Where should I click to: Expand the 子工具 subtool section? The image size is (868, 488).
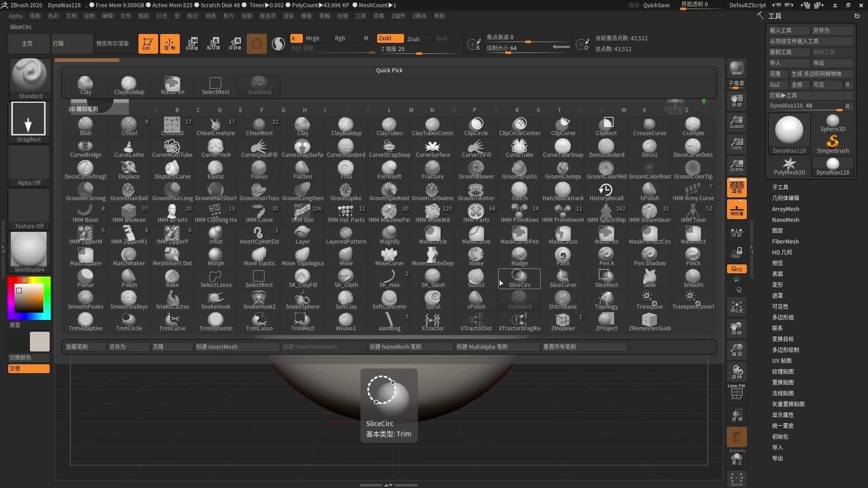coord(780,187)
